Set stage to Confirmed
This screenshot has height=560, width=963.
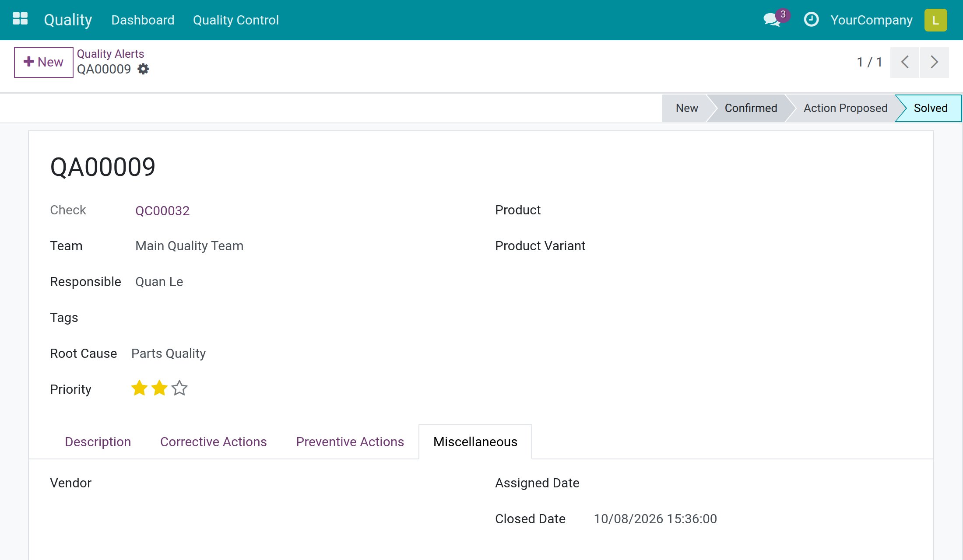coord(751,108)
